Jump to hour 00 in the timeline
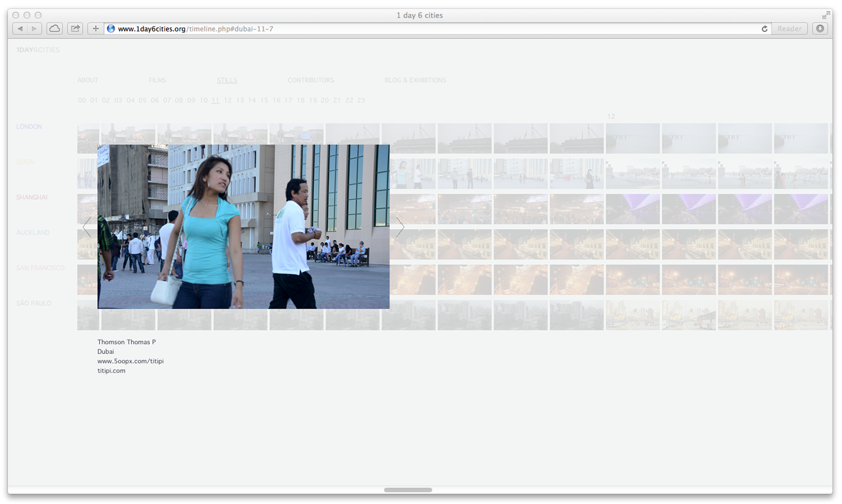The height and width of the screenshot is (504, 842). [82, 100]
